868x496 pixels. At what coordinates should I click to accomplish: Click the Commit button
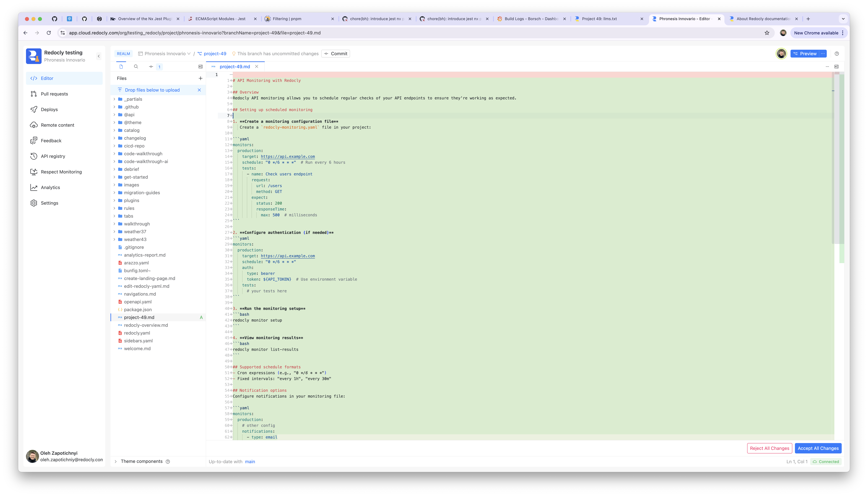coord(336,54)
